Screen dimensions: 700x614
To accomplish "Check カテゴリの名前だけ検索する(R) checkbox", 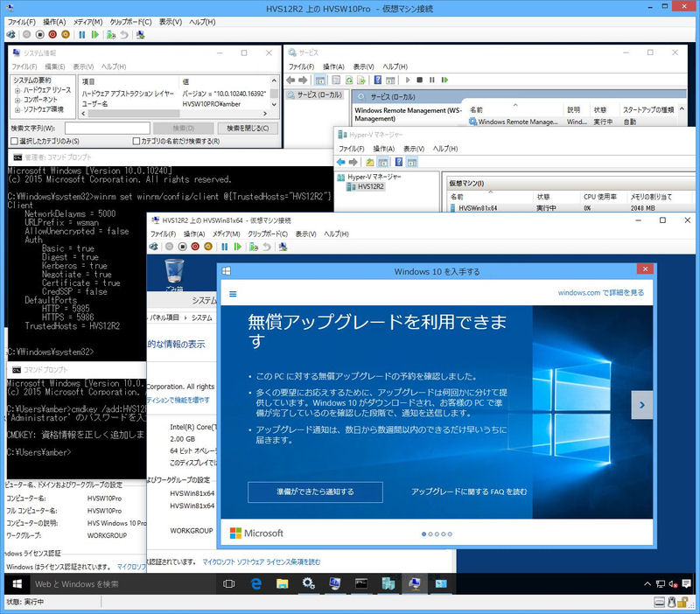I will coord(136,141).
